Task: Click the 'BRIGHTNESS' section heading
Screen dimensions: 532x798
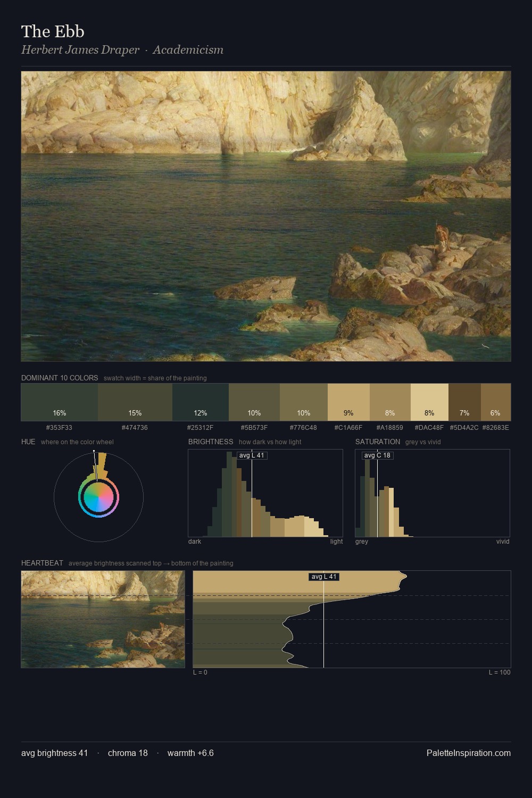Action: 211,442
